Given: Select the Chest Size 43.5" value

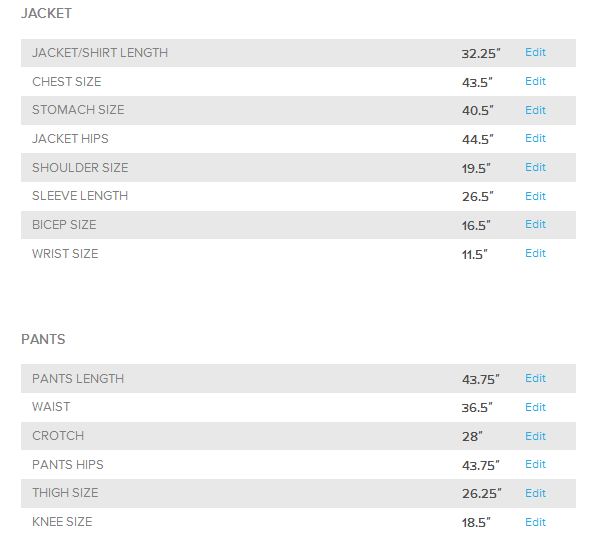Looking at the screenshot, I should tap(477, 82).
